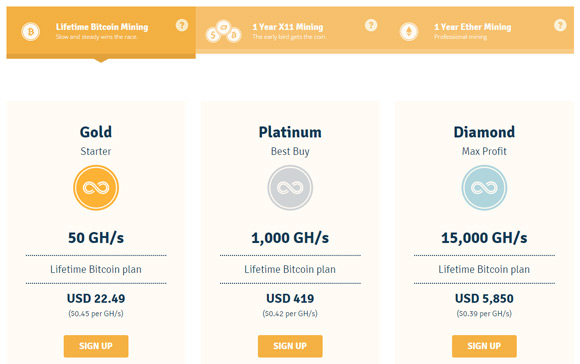This screenshot has width=580, height=364.
Task: Open help icon for 1 Year X11 Mining
Action: tap(371, 25)
